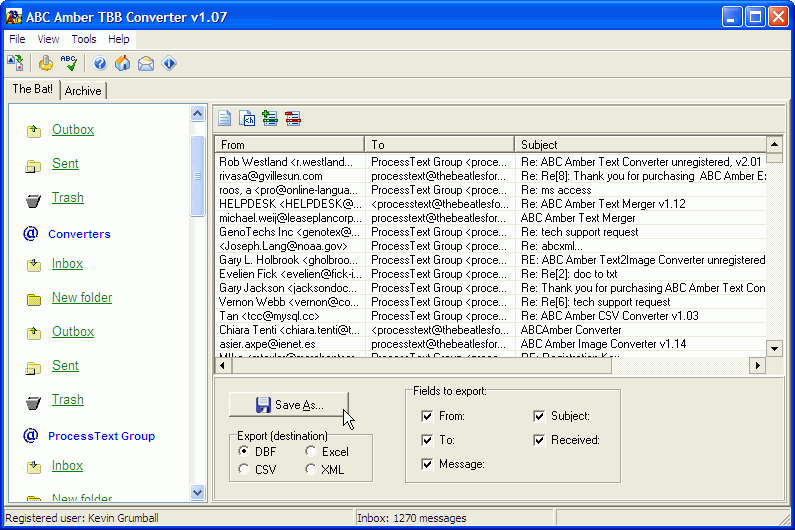Switch to the Archive tab

[83, 91]
